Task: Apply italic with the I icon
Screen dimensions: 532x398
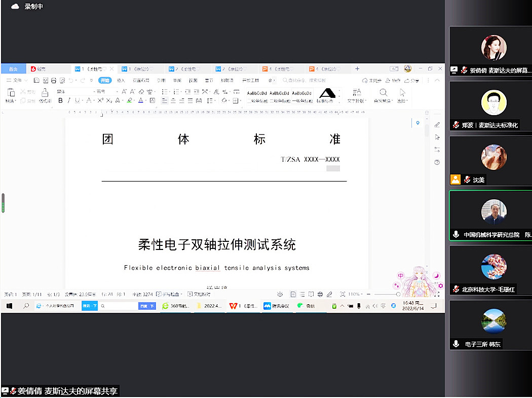Action: [x=69, y=101]
